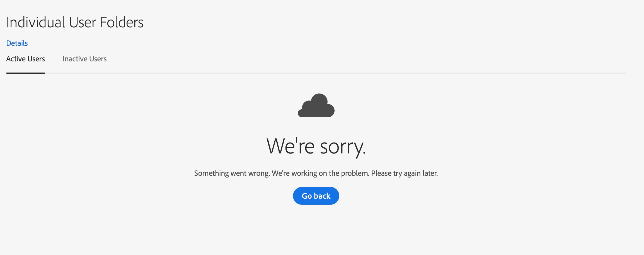View inactive users list tab

coord(84,59)
